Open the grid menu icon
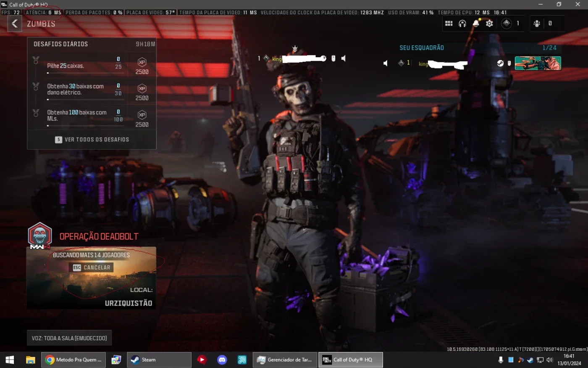This screenshot has width=588, height=368. coord(449,24)
